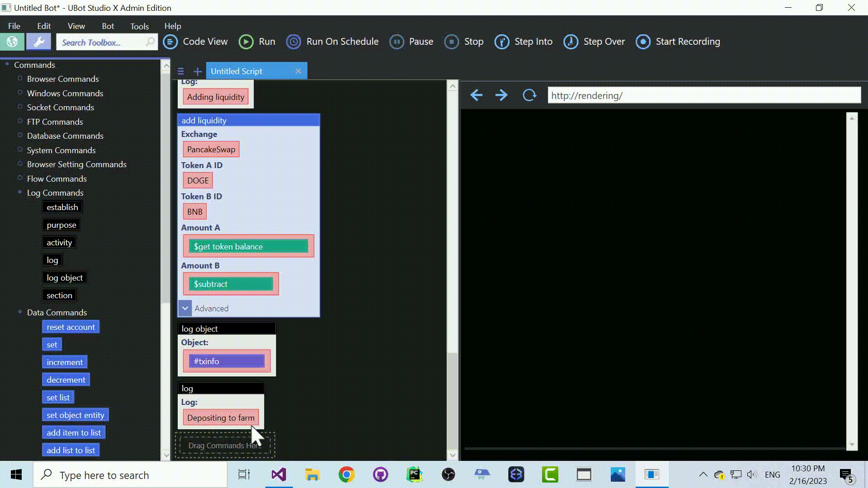This screenshot has width=868, height=488.
Task: Click Step Into
Action: 524,42
